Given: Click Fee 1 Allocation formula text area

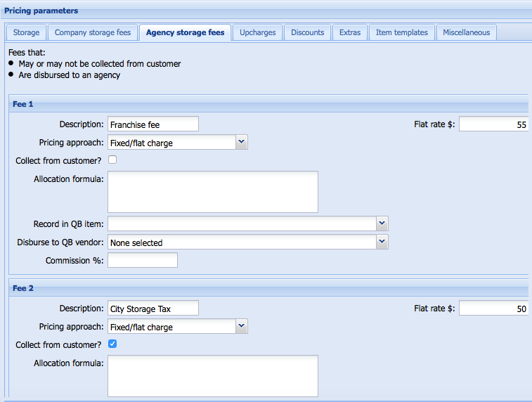Looking at the screenshot, I should [212, 192].
